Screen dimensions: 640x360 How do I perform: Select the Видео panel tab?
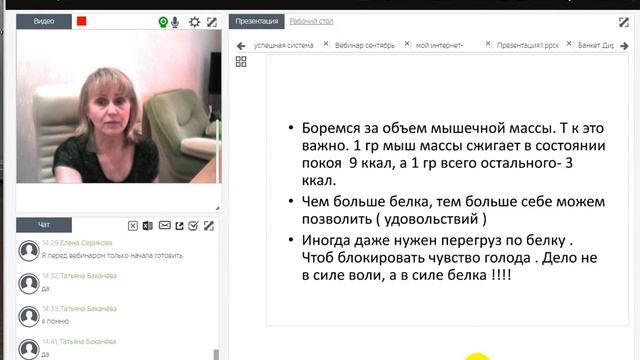click(44, 21)
